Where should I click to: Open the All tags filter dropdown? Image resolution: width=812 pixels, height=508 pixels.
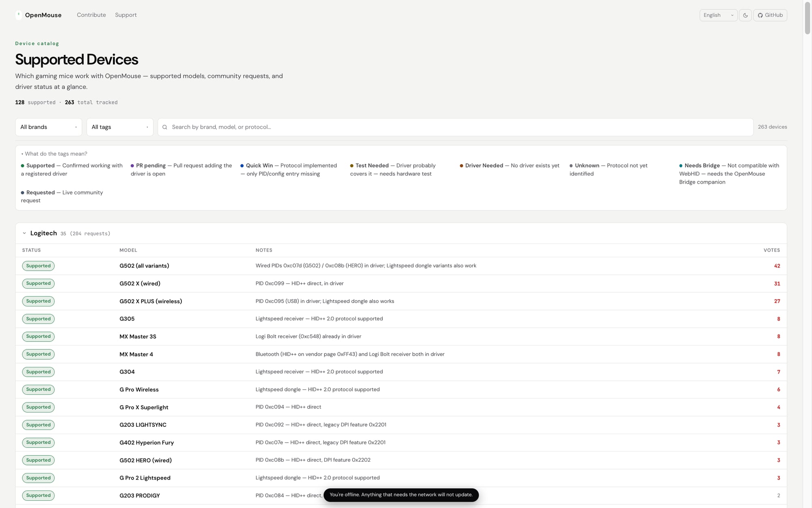tap(120, 127)
